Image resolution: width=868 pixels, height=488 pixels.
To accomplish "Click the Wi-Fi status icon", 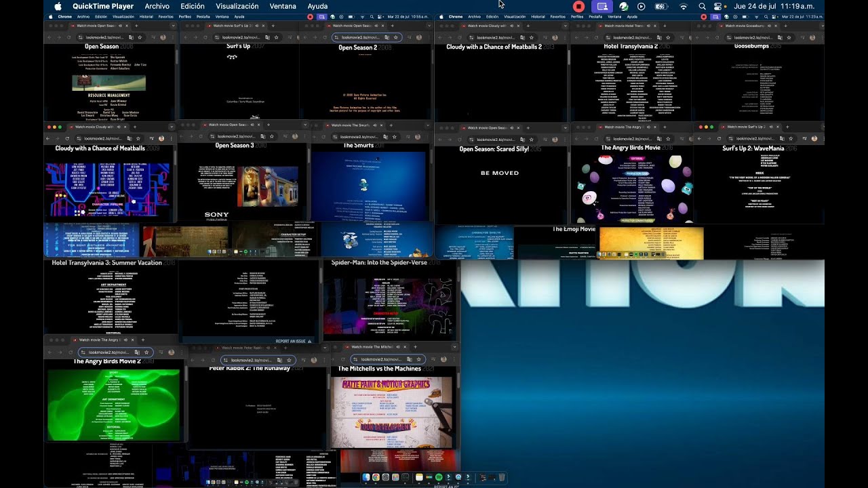I will pos(684,6).
